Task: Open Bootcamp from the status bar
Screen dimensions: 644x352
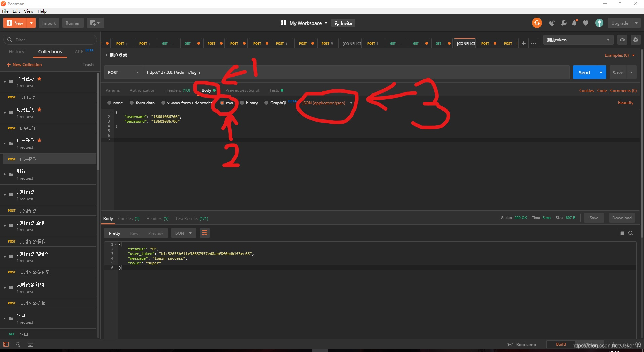Action: [x=525, y=344]
